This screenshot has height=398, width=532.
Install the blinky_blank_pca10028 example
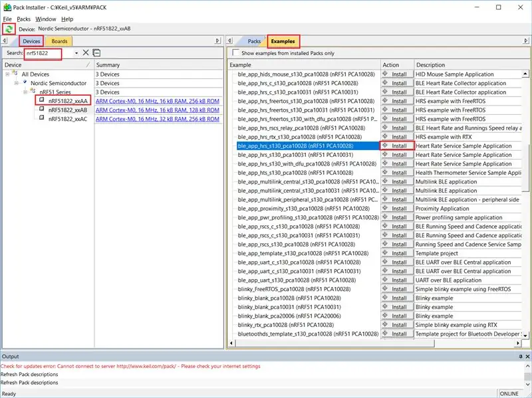pyautogui.click(x=397, y=298)
